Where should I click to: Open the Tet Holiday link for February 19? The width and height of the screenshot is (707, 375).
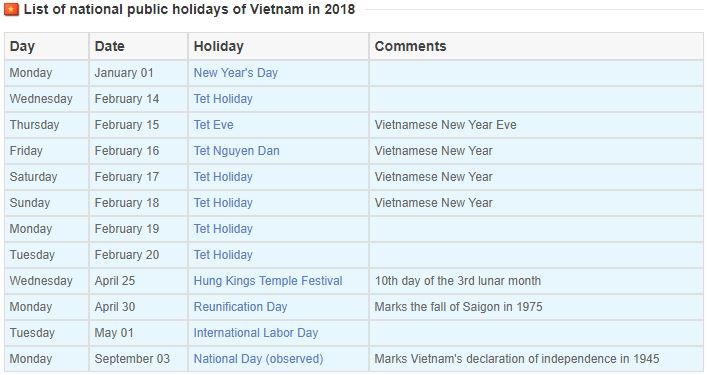coord(223,229)
